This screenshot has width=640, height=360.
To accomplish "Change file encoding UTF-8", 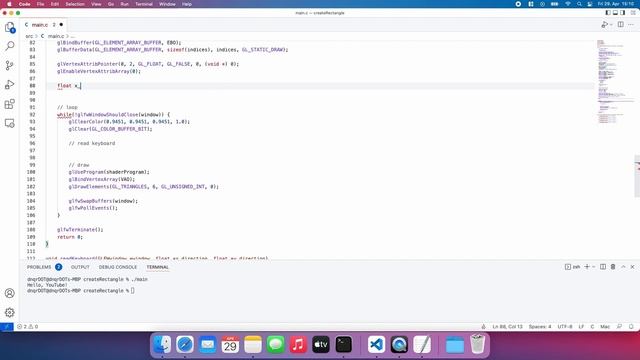I will click(565, 327).
